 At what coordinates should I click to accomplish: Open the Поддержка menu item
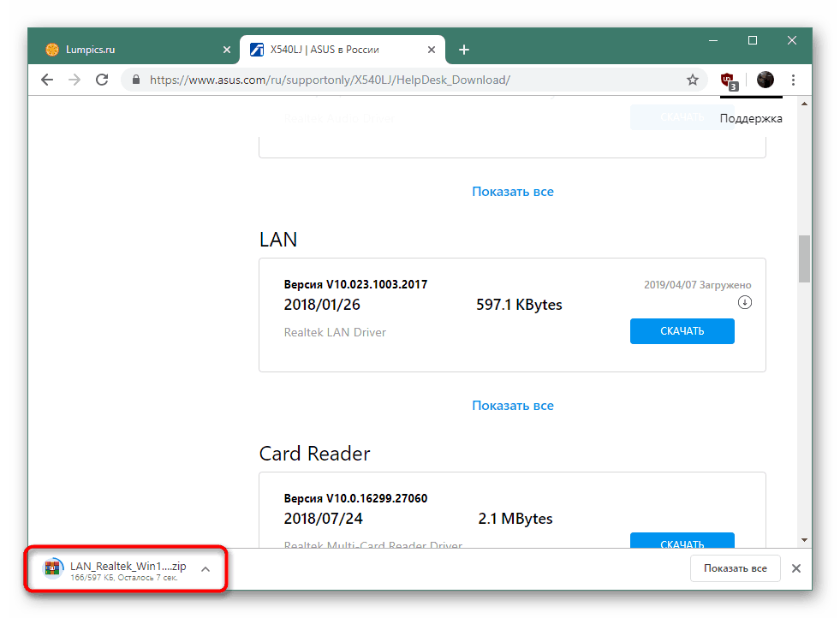(x=751, y=118)
